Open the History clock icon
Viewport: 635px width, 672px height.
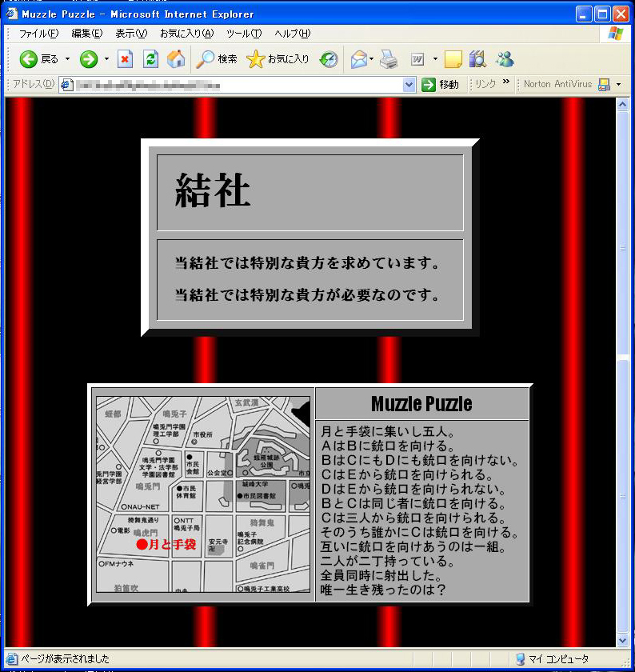pos(329,59)
